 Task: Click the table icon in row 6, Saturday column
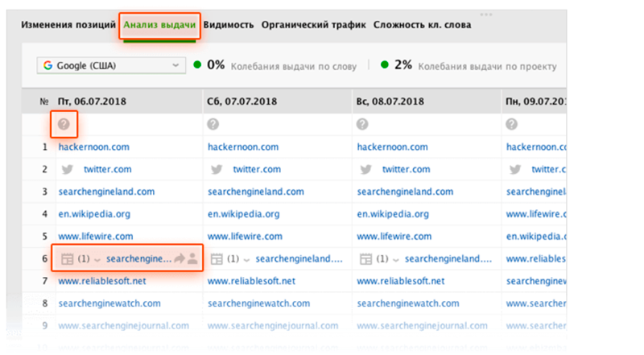pyautogui.click(x=217, y=259)
